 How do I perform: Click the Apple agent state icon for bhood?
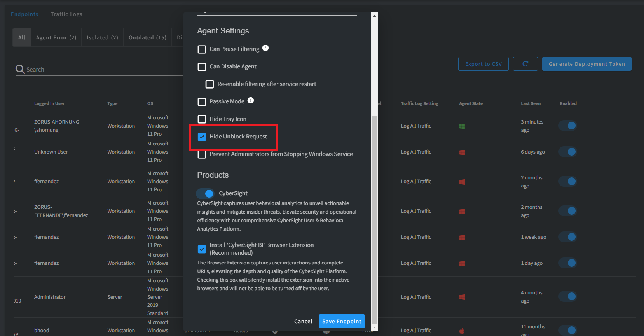(462, 331)
